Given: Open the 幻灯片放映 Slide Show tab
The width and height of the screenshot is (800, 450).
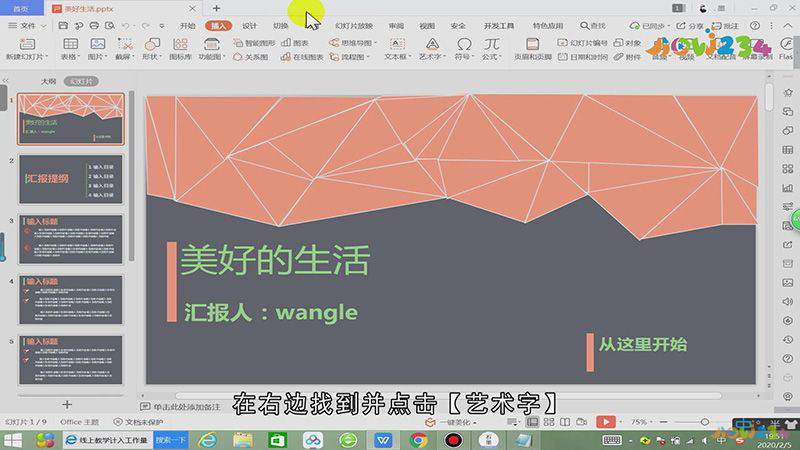Looking at the screenshot, I should pyautogui.click(x=354, y=26).
